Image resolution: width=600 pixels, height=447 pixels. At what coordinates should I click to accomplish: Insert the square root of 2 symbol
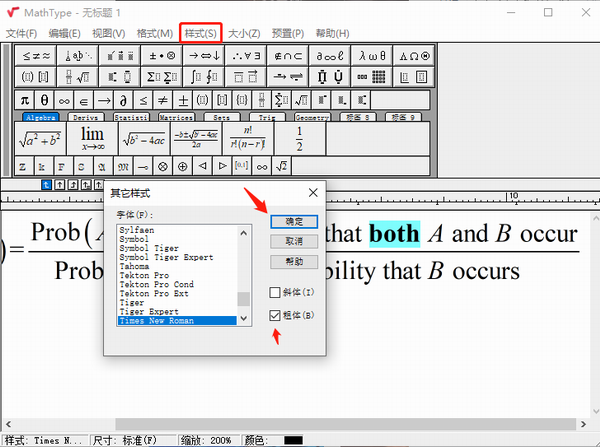tap(281, 166)
